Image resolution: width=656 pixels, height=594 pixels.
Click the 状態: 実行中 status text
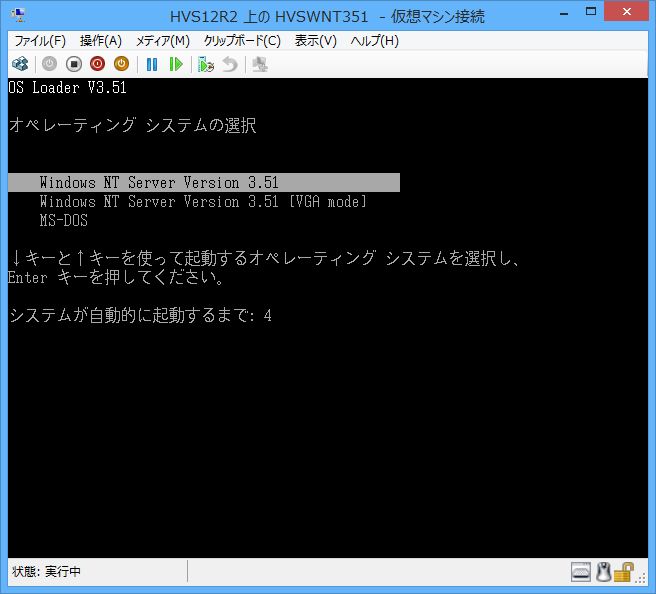pyautogui.click(x=46, y=571)
